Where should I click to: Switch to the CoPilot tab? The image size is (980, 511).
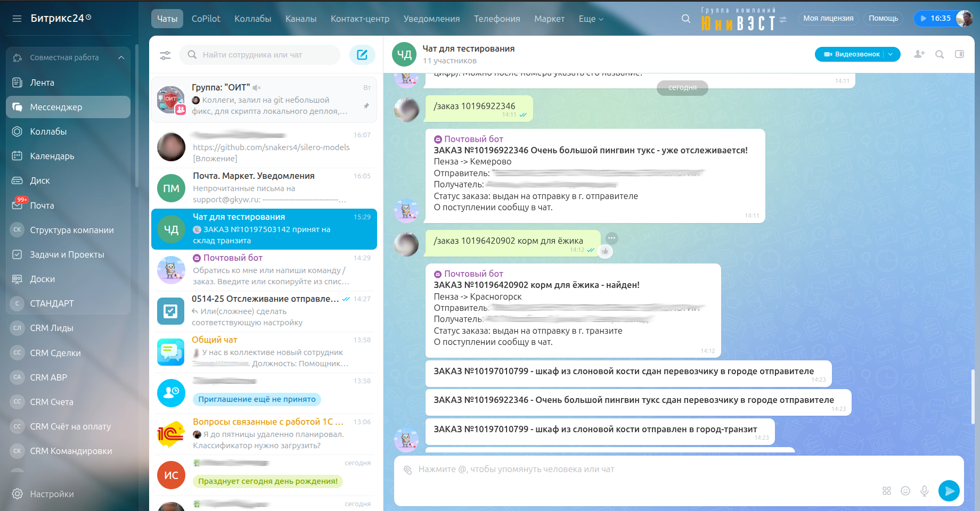click(x=206, y=19)
